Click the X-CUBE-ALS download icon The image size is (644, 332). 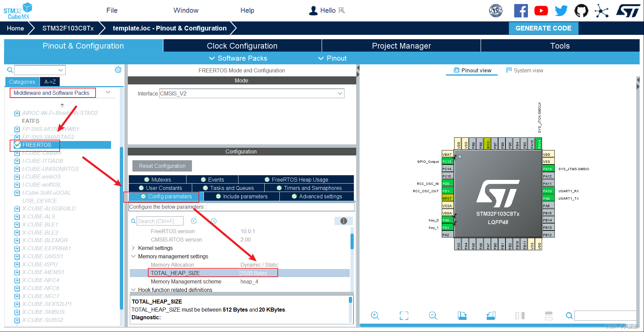[x=17, y=217]
